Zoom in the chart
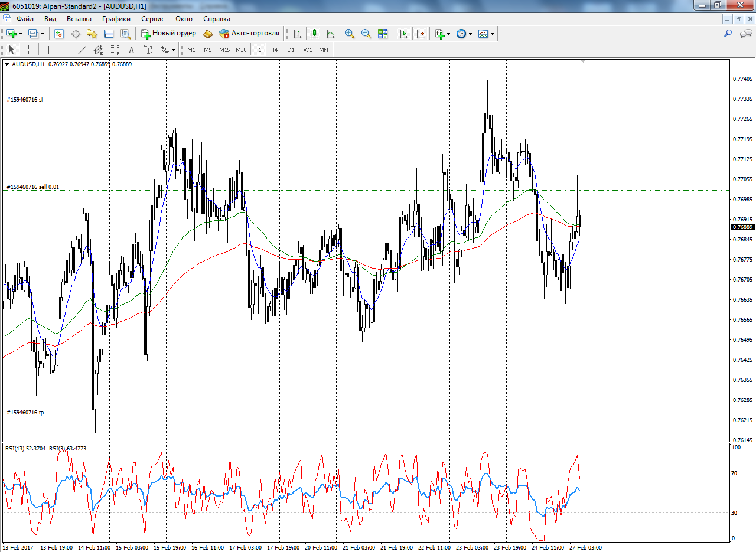The width and height of the screenshot is (756, 552). tap(350, 34)
